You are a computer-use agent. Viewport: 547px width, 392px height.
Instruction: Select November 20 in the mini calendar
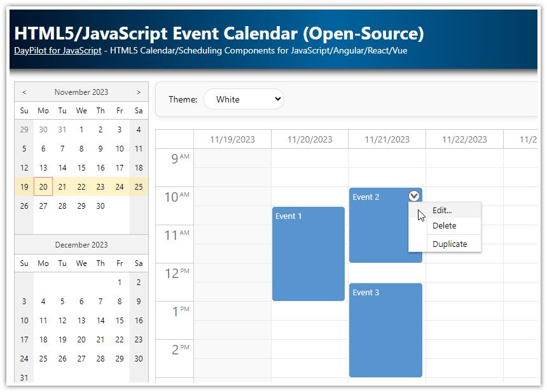coord(43,186)
